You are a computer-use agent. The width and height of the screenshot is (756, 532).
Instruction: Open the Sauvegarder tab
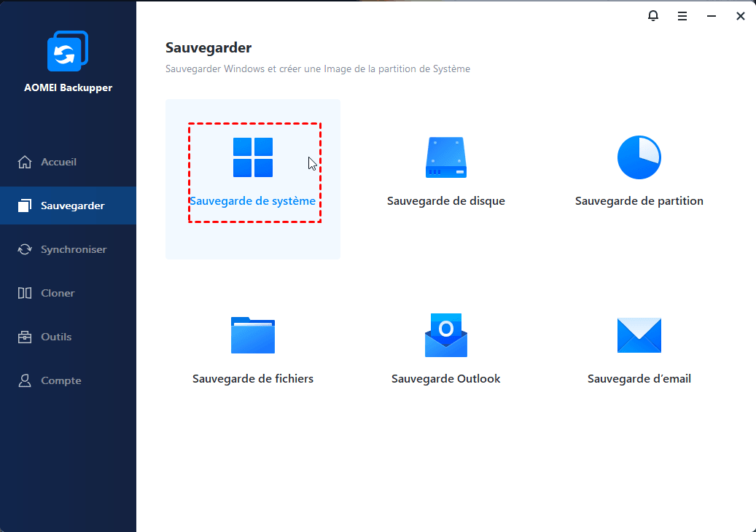click(x=68, y=206)
